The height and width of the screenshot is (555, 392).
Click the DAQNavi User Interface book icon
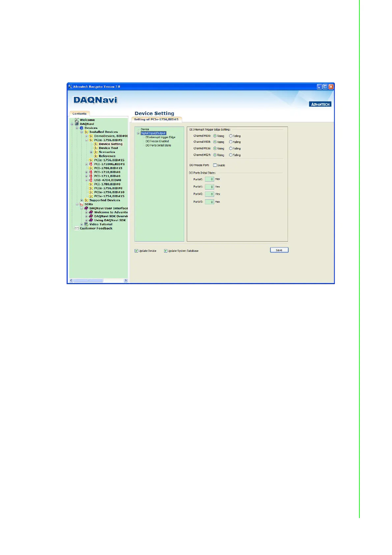[86, 208]
